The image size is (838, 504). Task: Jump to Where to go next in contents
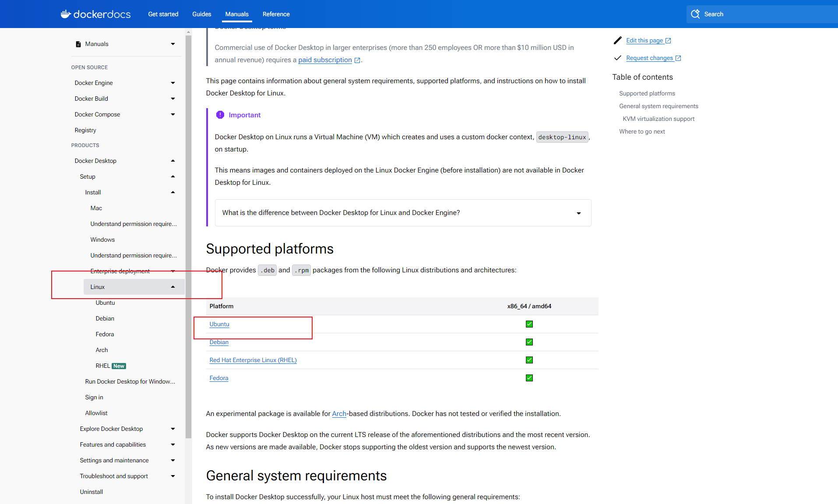click(x=642, y=131)
